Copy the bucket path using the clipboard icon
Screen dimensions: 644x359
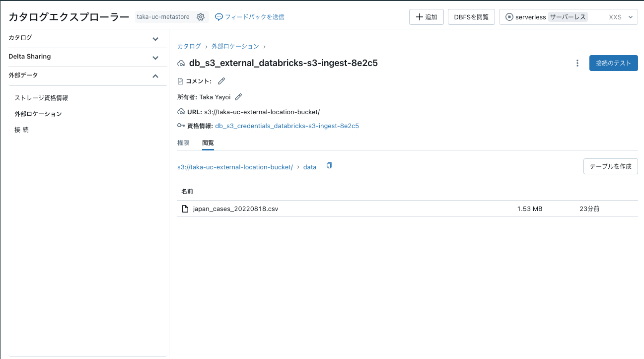click(x=329, y=166)
